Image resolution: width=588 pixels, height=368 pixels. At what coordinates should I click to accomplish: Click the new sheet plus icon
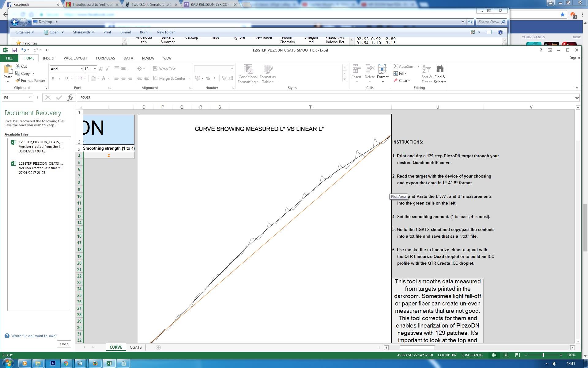(x=158, y=347)
